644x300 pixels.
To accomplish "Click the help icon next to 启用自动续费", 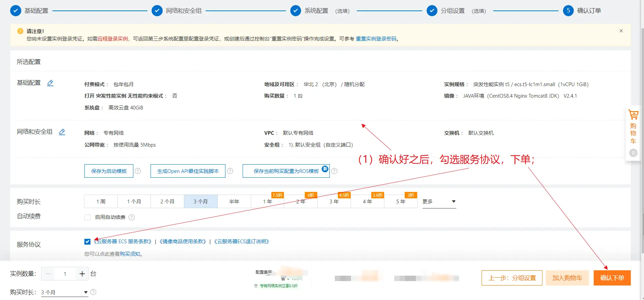I will click(132, 217).
